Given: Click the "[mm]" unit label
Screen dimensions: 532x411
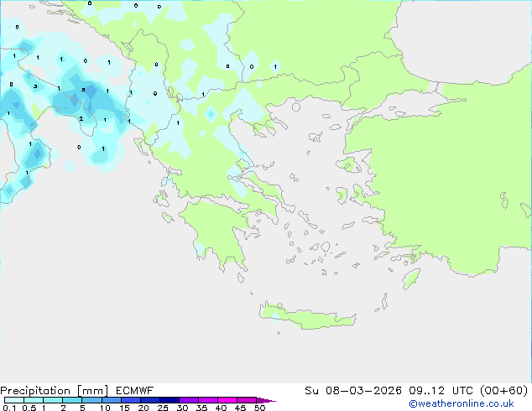Looking at the screenshot, I should tap(92, 391).
